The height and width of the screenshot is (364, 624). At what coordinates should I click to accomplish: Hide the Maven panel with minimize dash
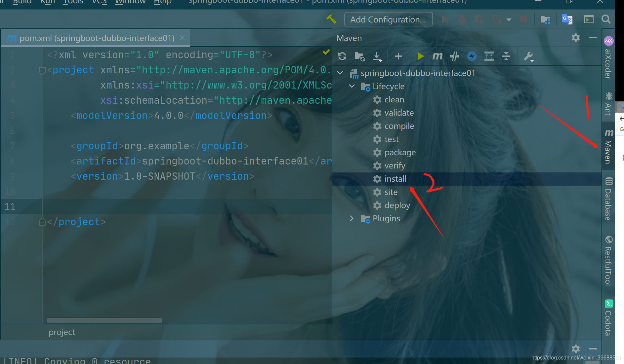coord(593,38)
